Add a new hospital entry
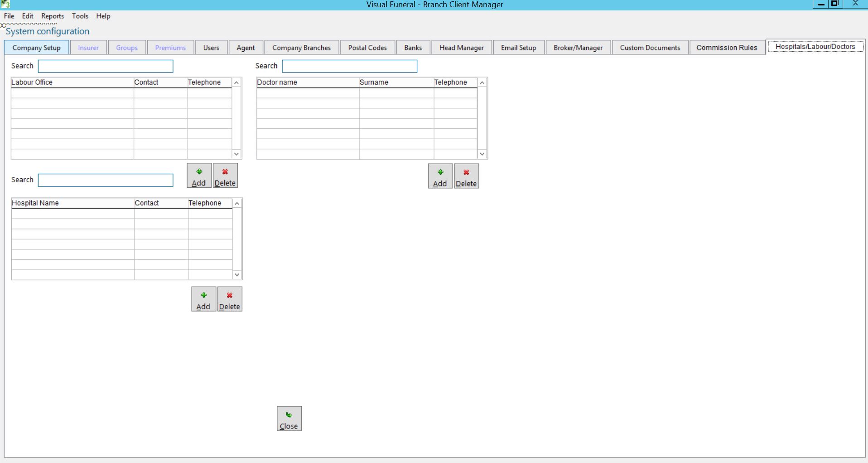The width and height of the screenshot is (868, 463). (x=203, y=299)
